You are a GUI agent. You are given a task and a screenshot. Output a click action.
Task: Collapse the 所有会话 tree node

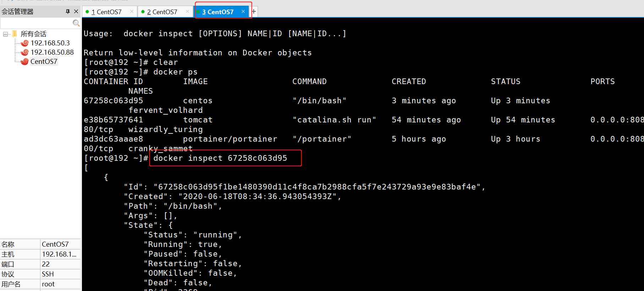[x=5, y=34]
